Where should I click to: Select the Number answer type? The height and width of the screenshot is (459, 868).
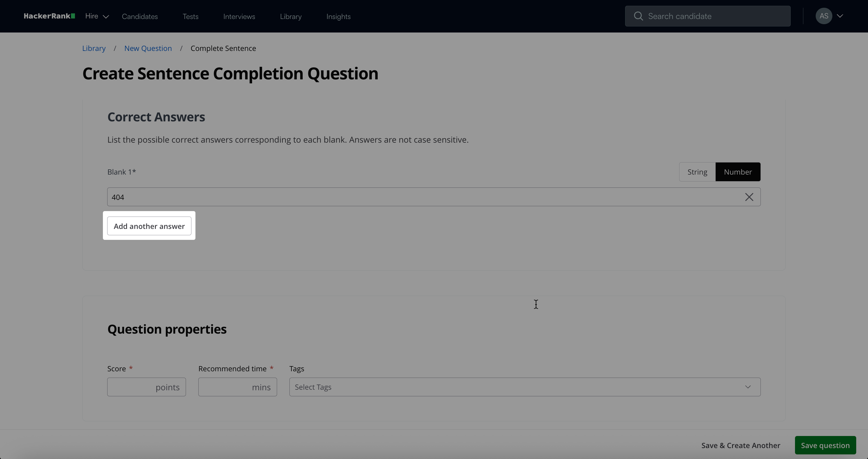(x=738, y=172)
